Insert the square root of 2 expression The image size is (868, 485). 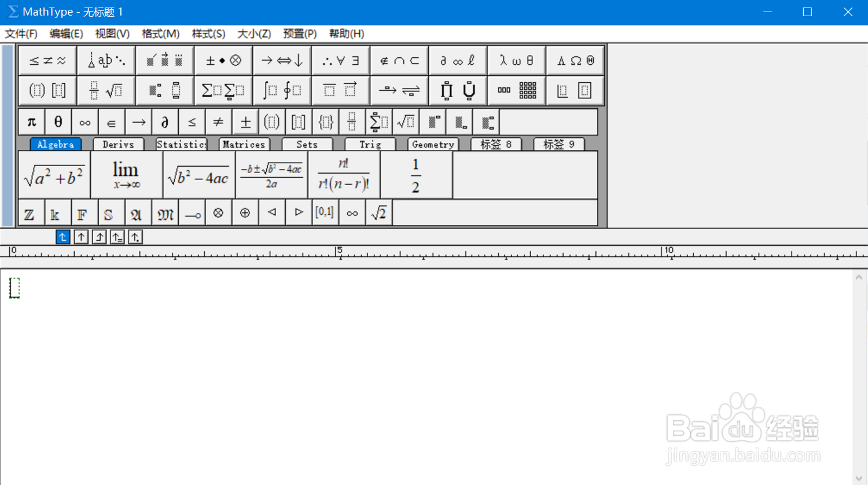tap(379, 213)
